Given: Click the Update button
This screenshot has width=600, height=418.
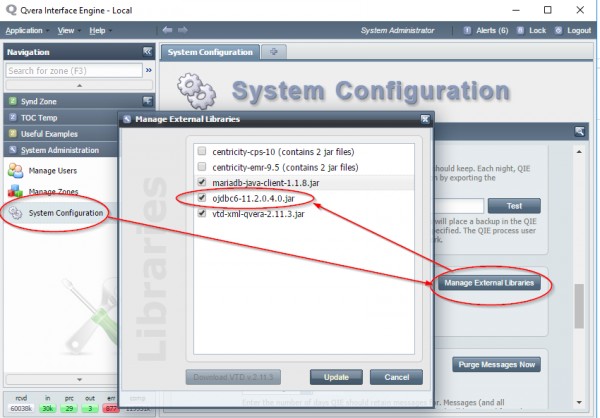Looking at the screenshot, I should point(335,377).
